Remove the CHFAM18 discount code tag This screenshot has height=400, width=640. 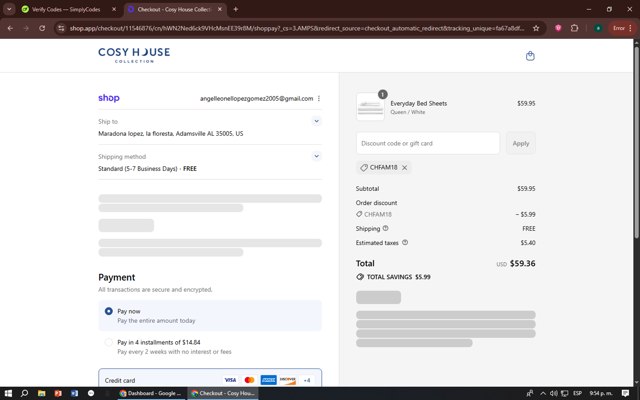click(404, 167)
